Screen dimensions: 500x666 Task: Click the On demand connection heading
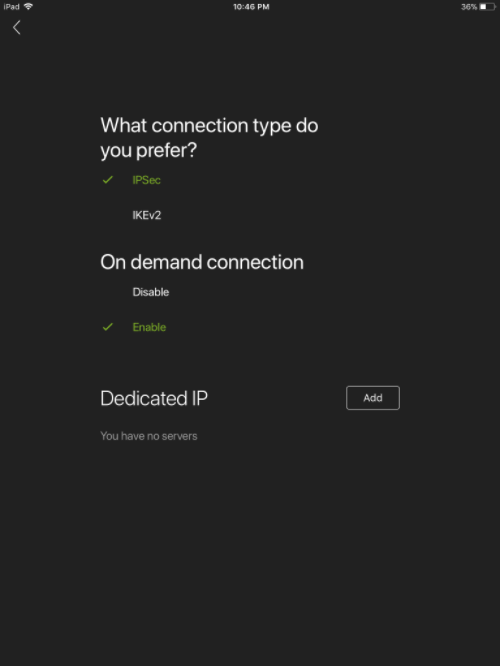202,262
